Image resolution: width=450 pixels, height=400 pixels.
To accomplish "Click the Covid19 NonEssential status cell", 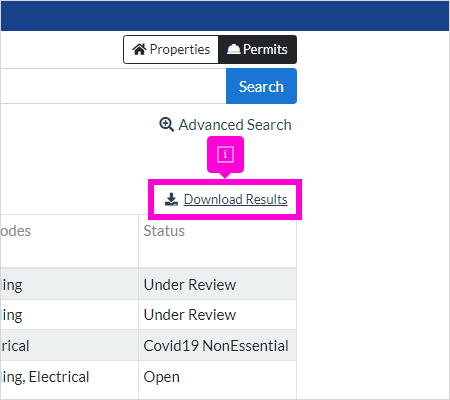I will point(217,345).
